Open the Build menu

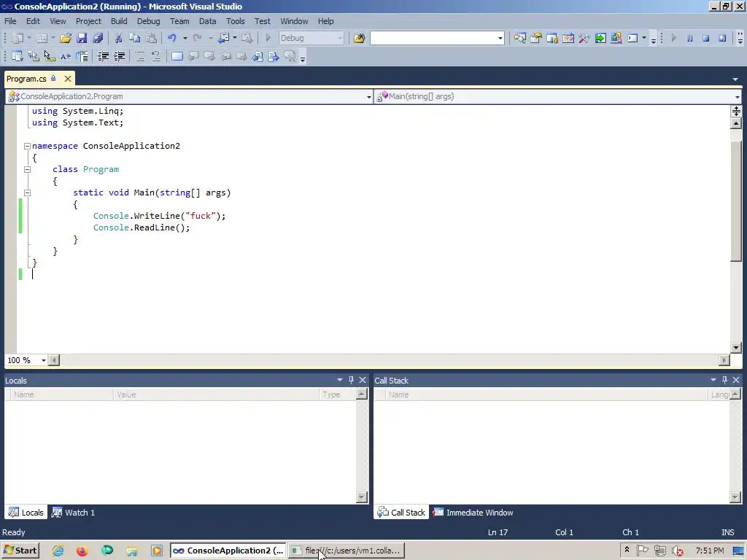click(119, 21)
